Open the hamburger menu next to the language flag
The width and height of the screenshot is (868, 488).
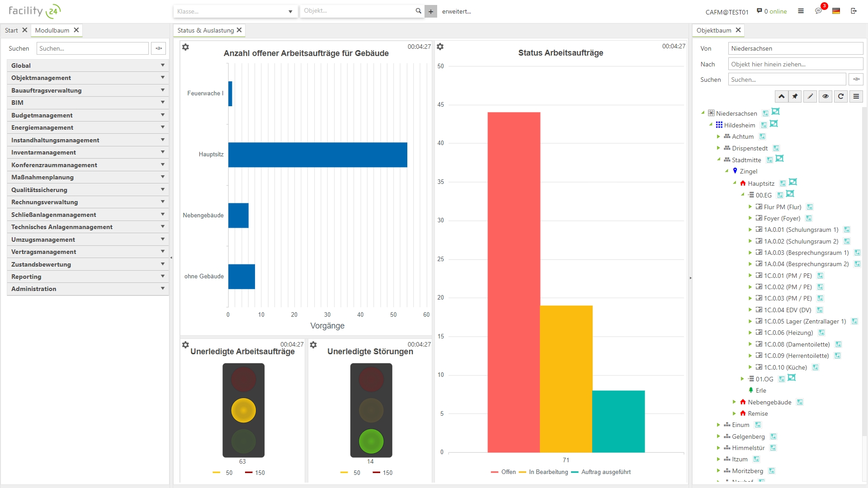tap(801, 11)
